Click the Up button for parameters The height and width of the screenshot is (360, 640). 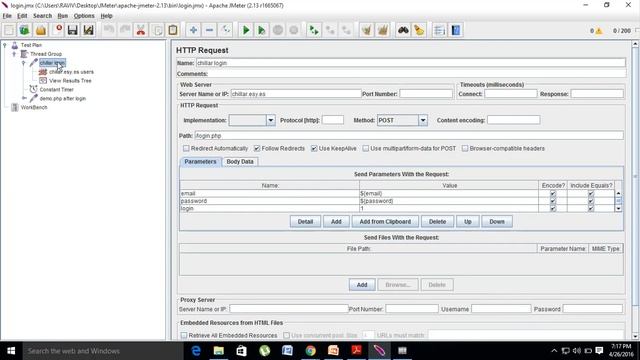[468, 222]
